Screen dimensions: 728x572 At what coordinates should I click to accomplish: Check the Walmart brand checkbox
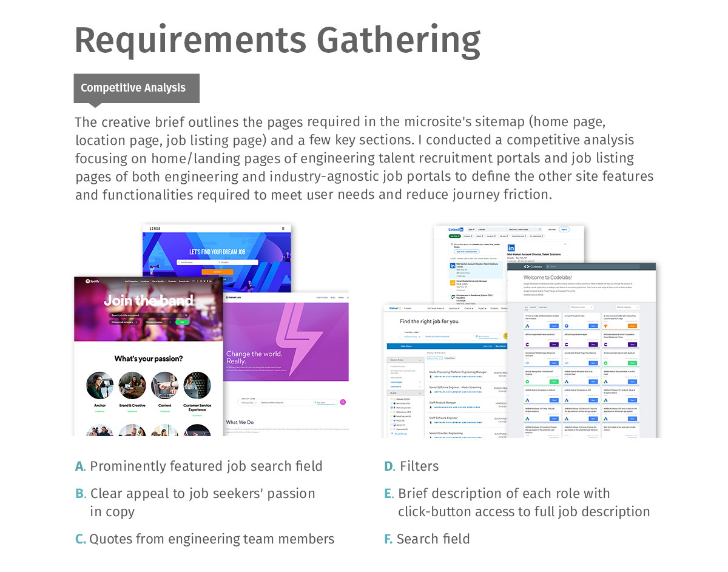pos(391,399)
